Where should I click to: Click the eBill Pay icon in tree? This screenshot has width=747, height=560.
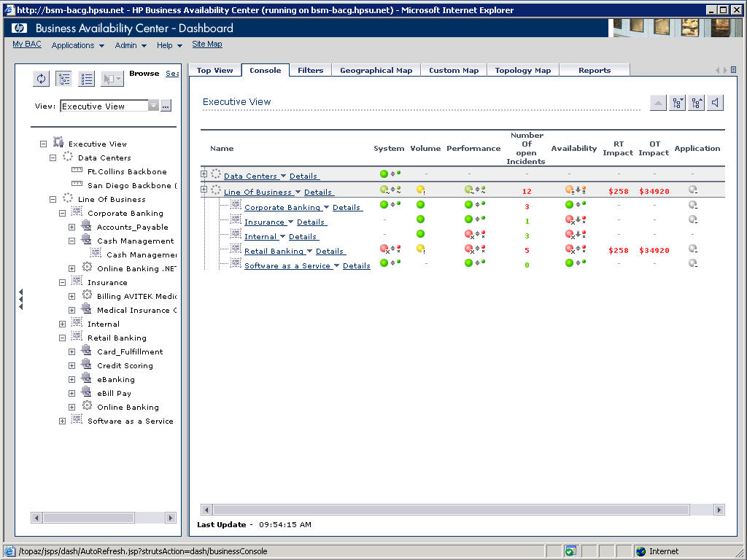click(x=86, y=392)
